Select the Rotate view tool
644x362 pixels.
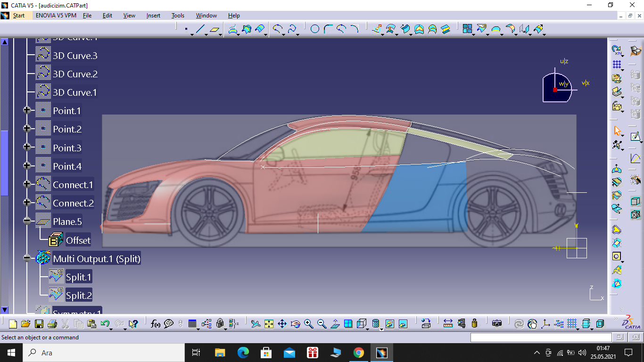coord(295,324)
